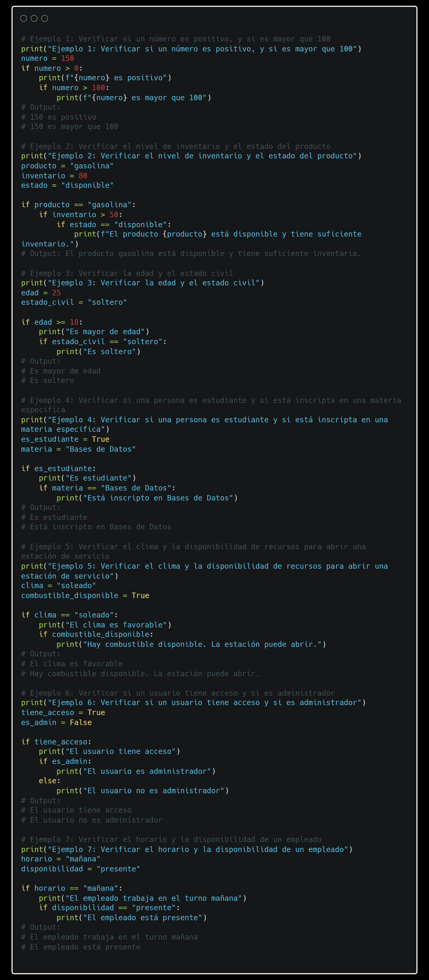Image resolution: width=429 pixels, height=980 pixels.
Task: Click the else keyword in Ejemplo 6
Action: 47,781
